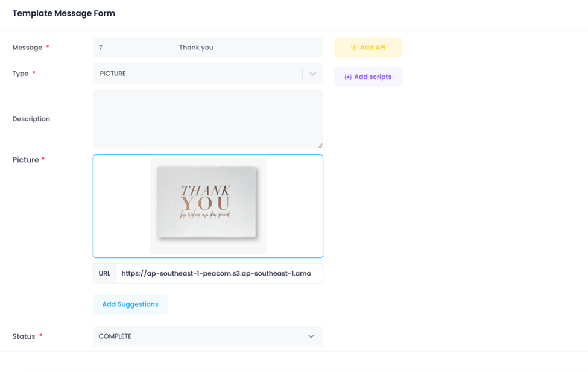The height and width of the screenshot is (372, 588).
Task: Click the Message field label
Action: 27,48
